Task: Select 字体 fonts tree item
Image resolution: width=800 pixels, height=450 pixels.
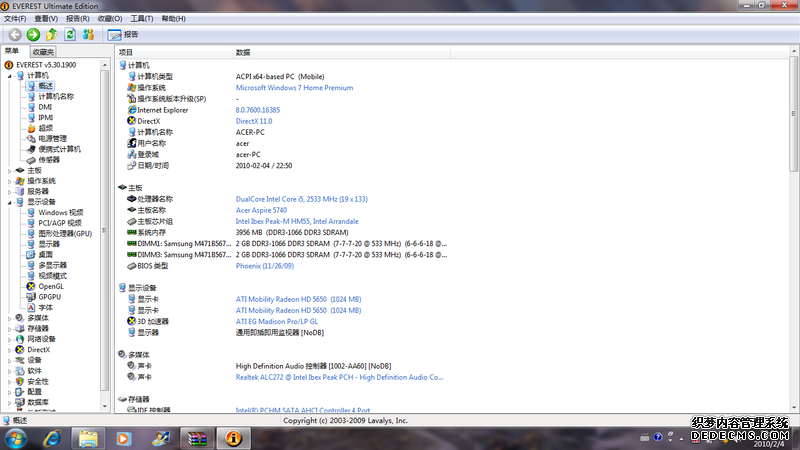Action: [45, 308]
